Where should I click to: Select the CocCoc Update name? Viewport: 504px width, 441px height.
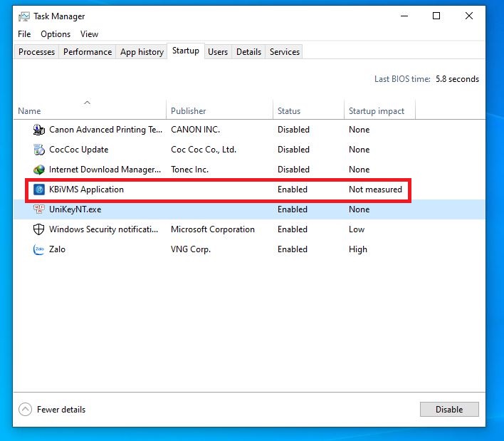pyautogui.click(x=79, y=150)
